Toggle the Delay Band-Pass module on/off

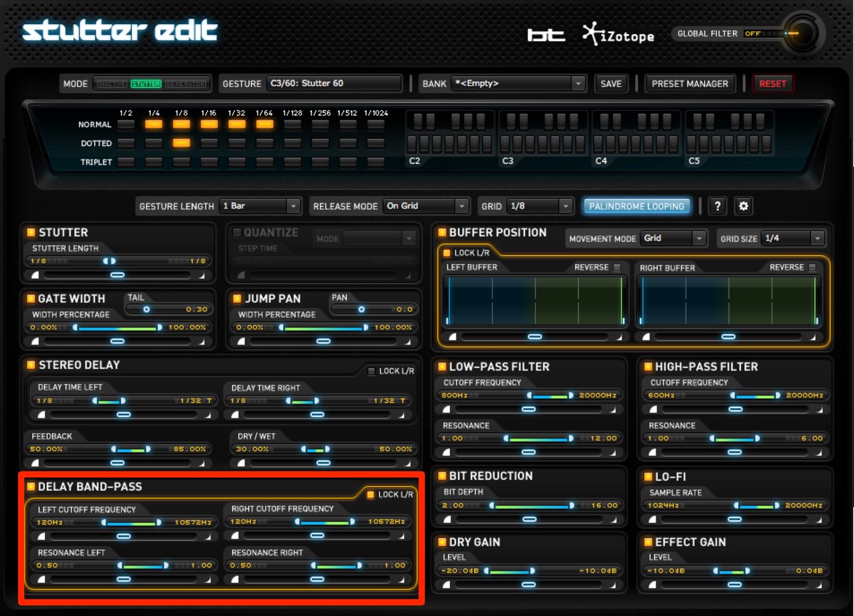point(31,487)
